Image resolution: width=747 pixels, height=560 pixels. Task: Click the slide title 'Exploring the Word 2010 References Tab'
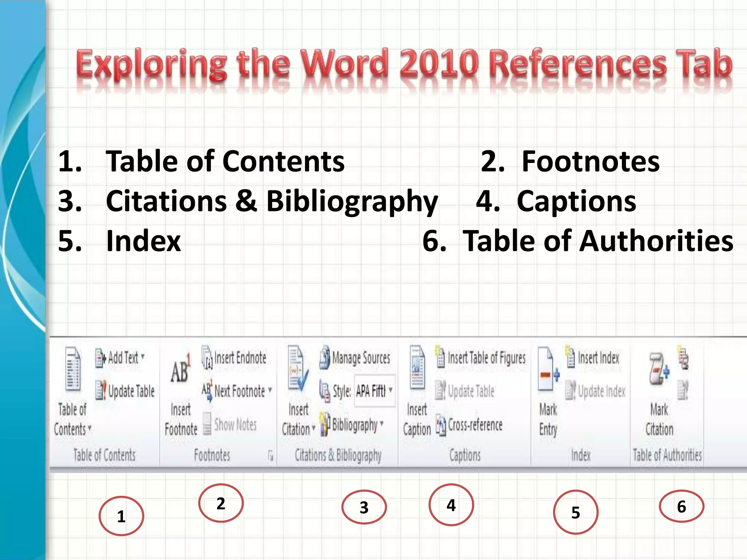pos(404,65)
